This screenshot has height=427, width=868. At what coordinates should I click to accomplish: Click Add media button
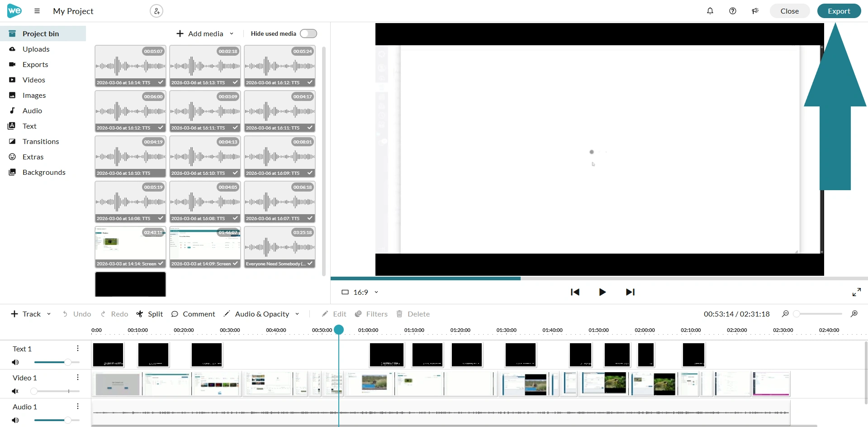pos(200,34)
